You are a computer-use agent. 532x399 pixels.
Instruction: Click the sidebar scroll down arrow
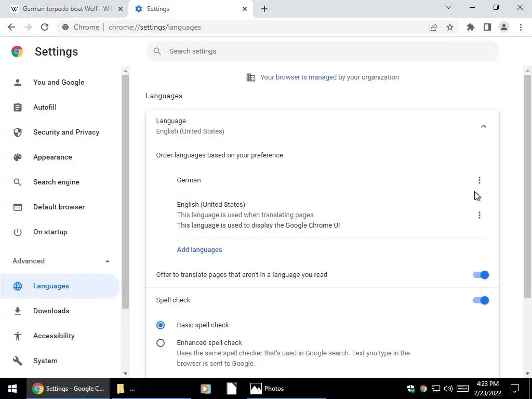(126, 374)
